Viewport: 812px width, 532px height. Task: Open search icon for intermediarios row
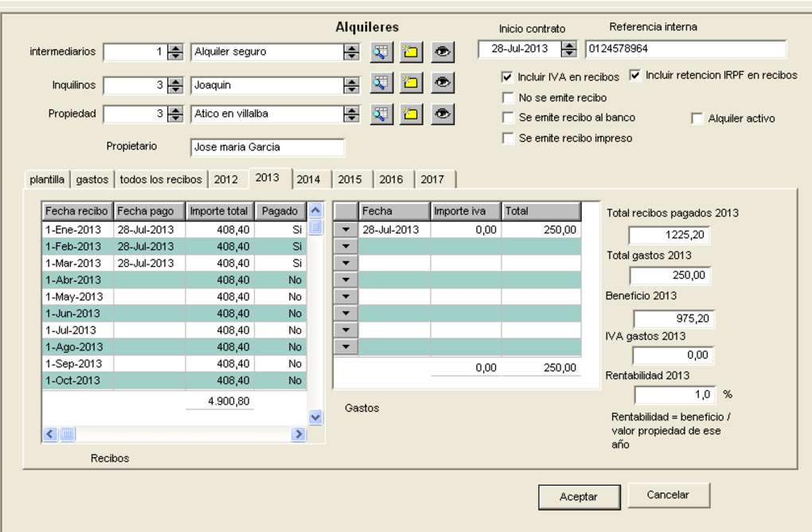381,52
